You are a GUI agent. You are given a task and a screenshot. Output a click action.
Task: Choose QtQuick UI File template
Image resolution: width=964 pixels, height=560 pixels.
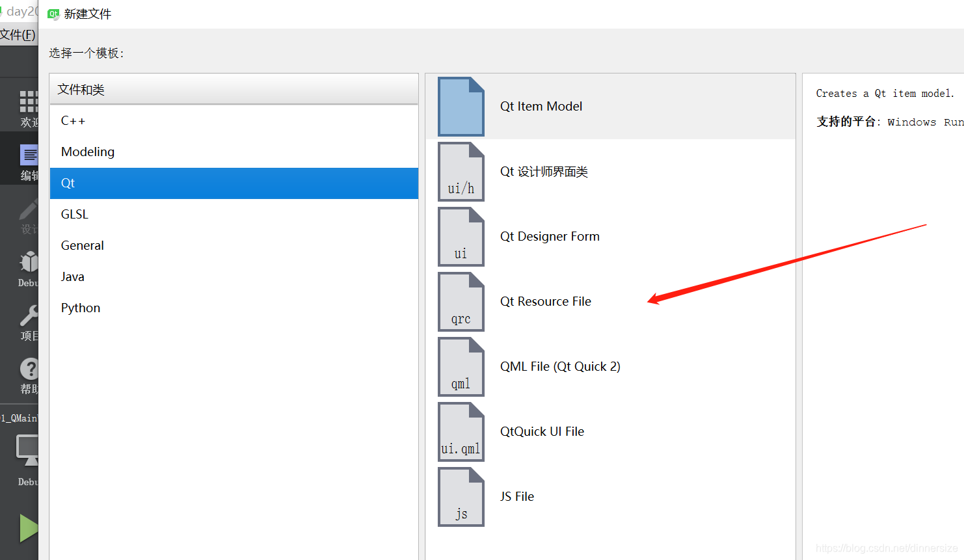610,432
